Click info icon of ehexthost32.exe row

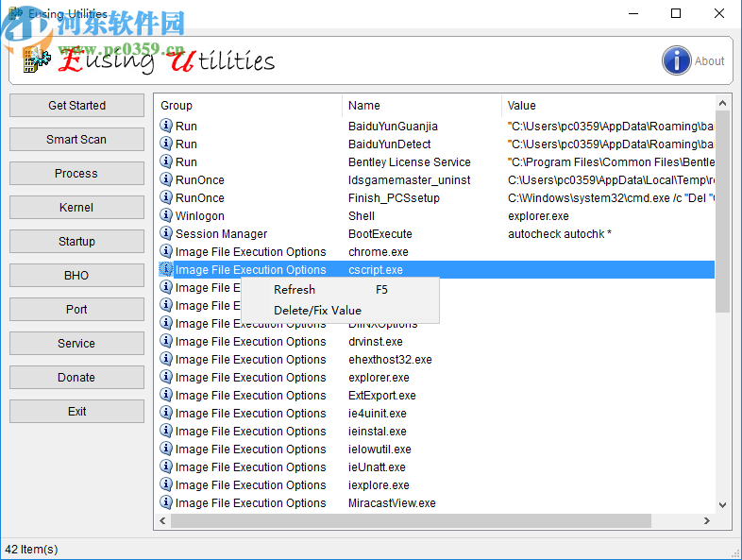point(165,359)
